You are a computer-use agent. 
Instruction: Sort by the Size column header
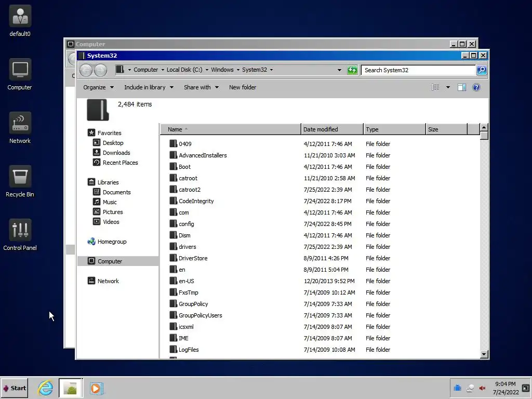446,129
